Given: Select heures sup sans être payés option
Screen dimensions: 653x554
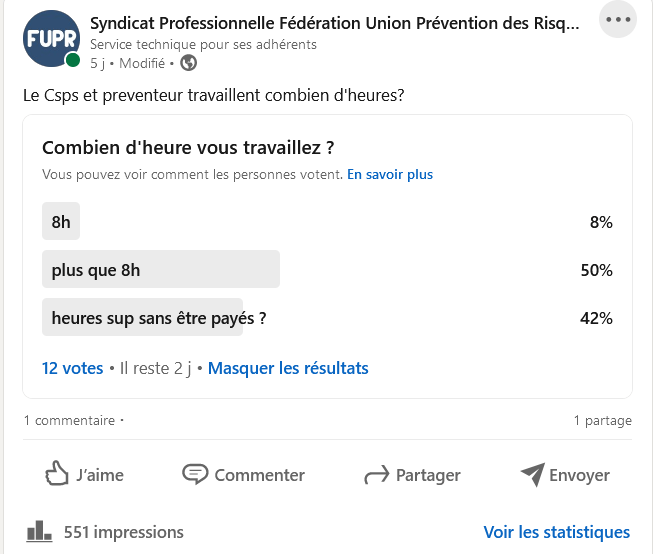Looking at the screenshot, I should point(158,318).
